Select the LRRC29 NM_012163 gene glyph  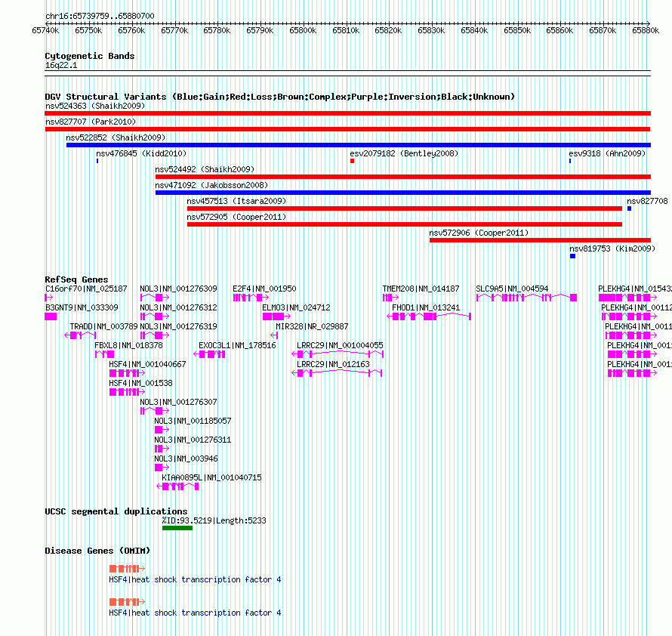click(337, 373)
